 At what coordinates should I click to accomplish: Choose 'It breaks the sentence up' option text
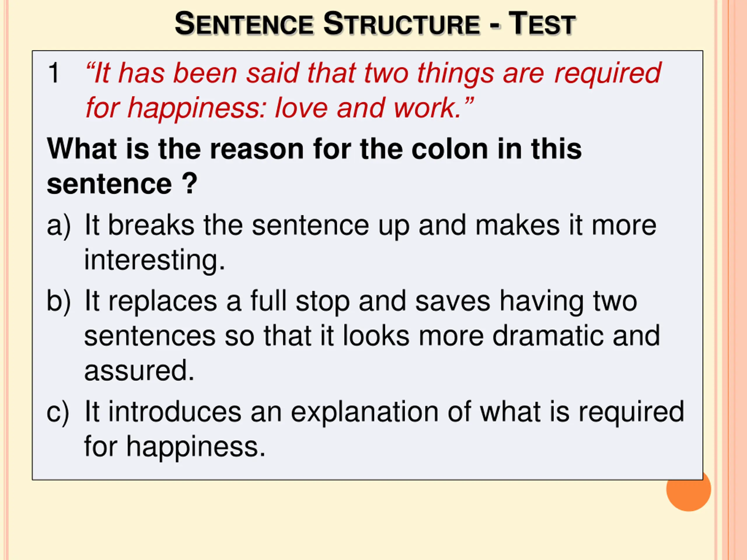pos(370,225)
